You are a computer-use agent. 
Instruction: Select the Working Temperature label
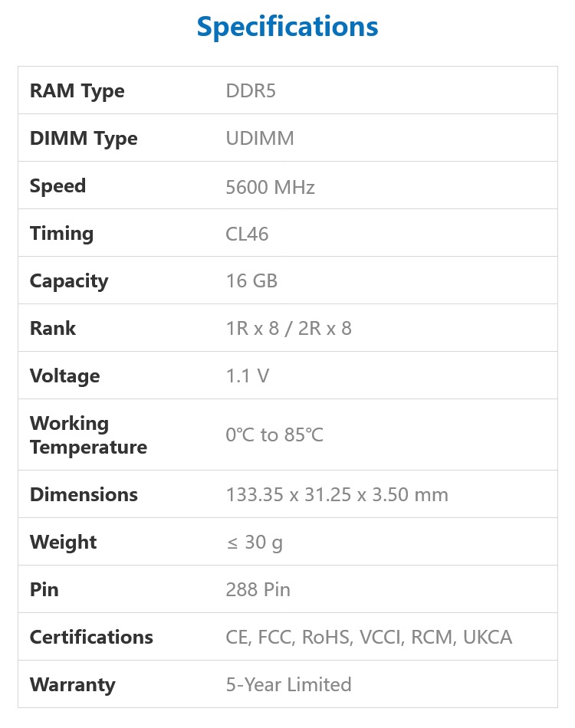click(89, 435)
